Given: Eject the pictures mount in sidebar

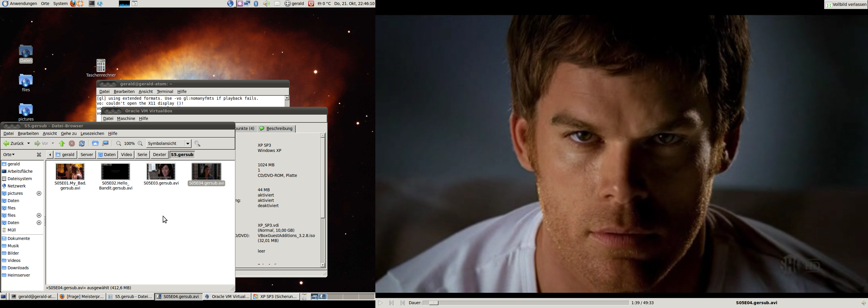Looking at the screenshot, I should (39, 193).
